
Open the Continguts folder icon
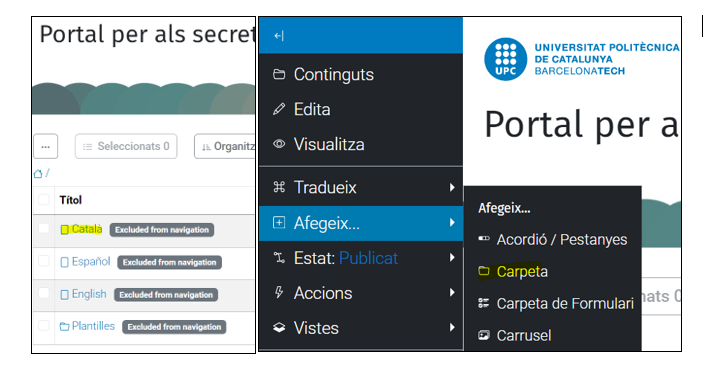pyautogui.click(x=279, y=74)
